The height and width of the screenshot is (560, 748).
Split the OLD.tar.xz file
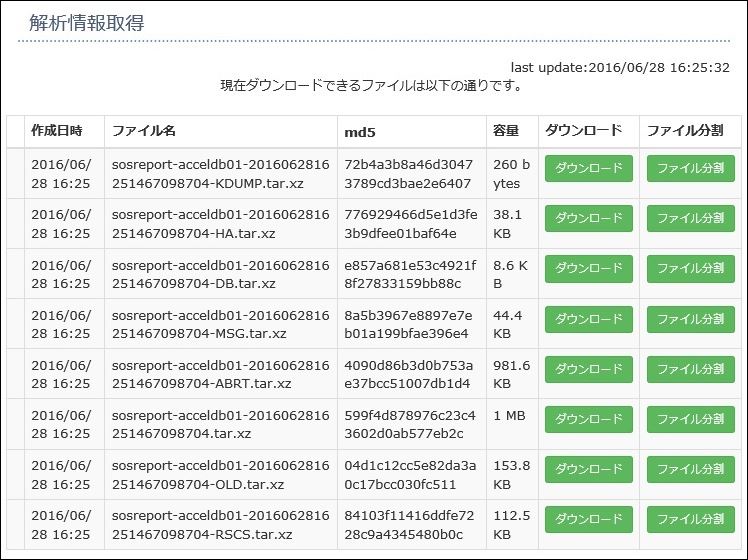691,469
